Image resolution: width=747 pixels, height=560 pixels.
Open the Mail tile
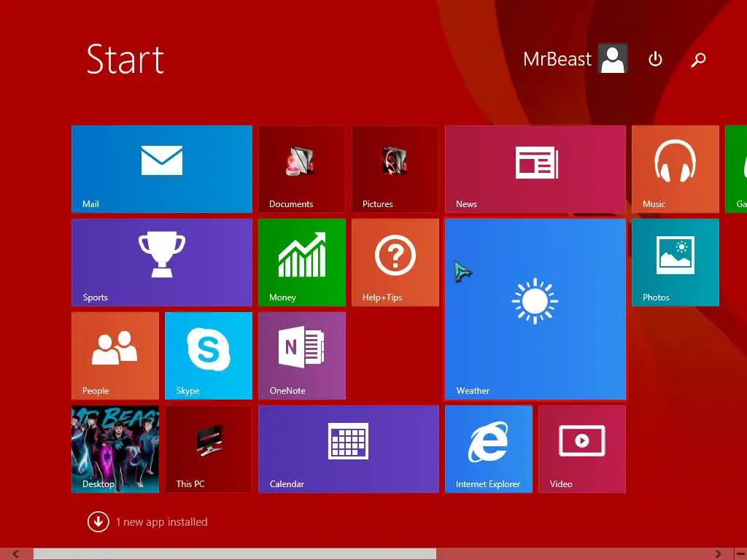coord(161,169)
